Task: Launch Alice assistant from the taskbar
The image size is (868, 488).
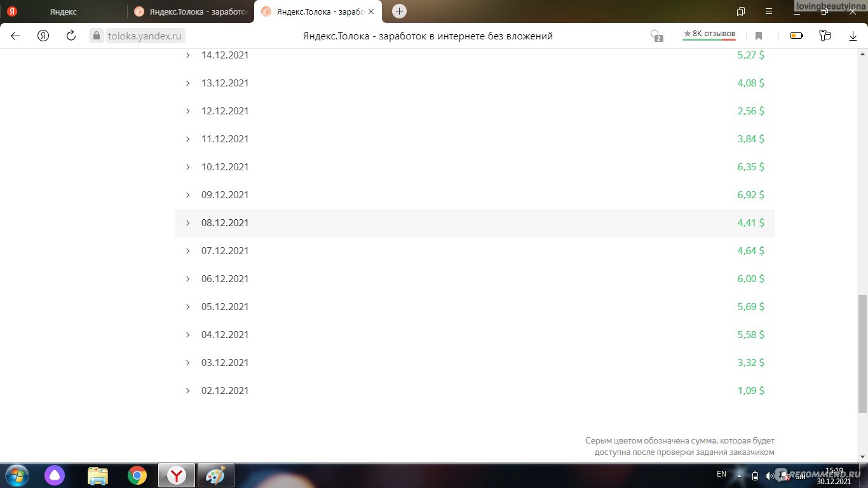Action: pyautogui.click(x=55, y=475)
